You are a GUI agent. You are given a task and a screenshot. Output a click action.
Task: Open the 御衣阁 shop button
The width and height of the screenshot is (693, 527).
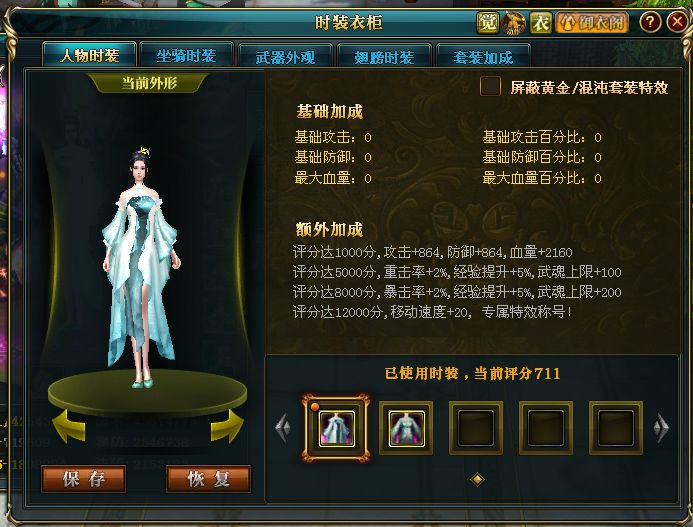tap(592, 22)
